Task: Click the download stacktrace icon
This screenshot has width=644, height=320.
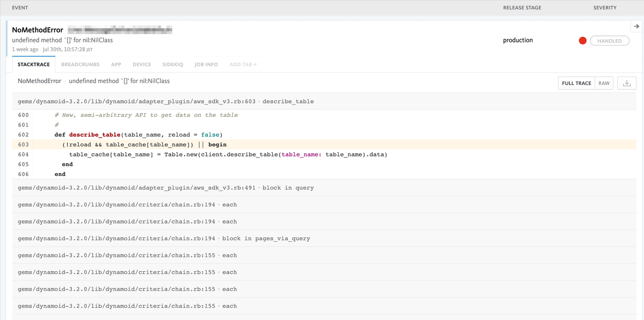Action: 627,83
